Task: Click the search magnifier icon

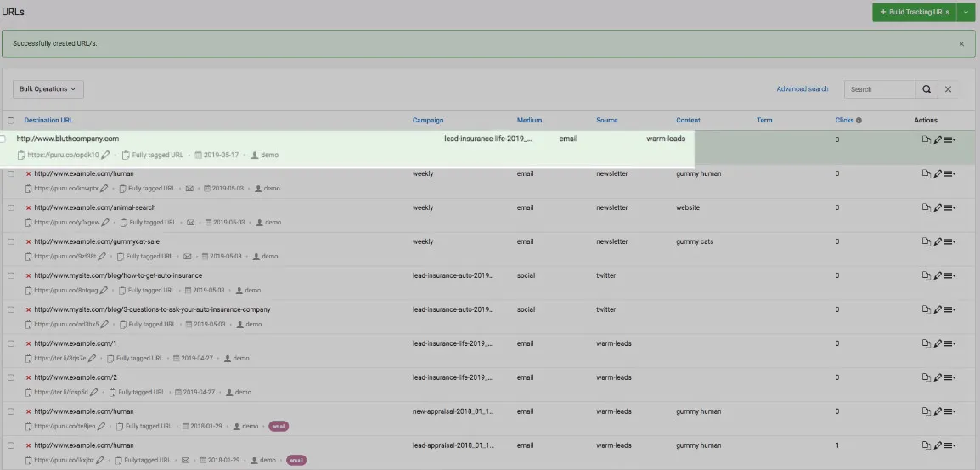Action: click(x=926, y=89)
